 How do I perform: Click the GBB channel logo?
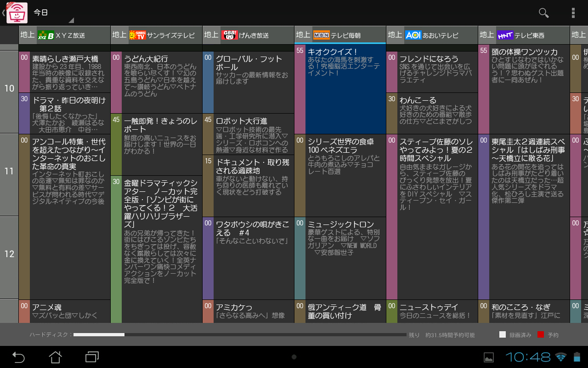(229, 35)
